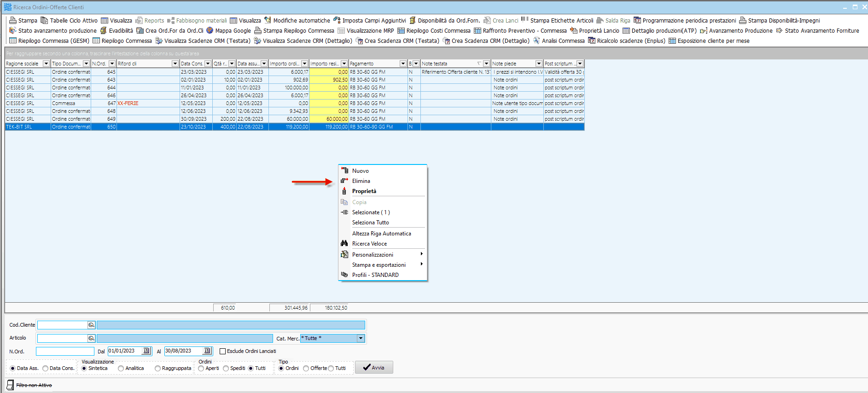Click Riepilogo Commessa (GESM) icon

tap(13, 41)
